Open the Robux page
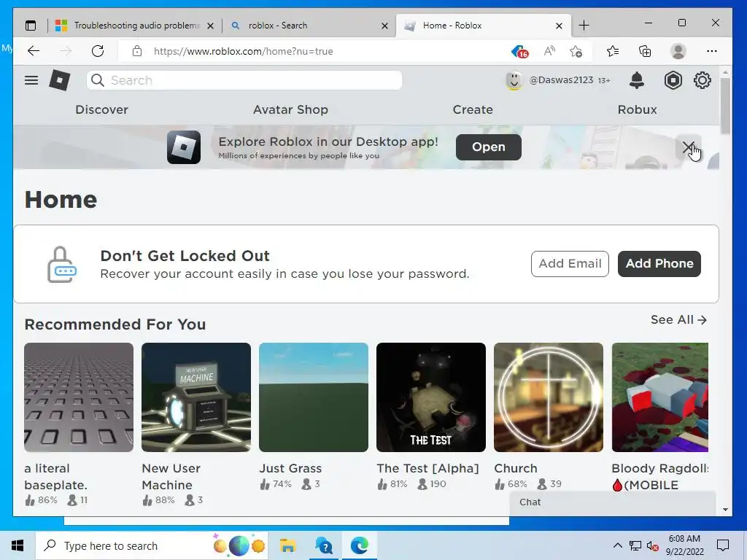Viewport: 747px width, 560px height. click(637, 109)
